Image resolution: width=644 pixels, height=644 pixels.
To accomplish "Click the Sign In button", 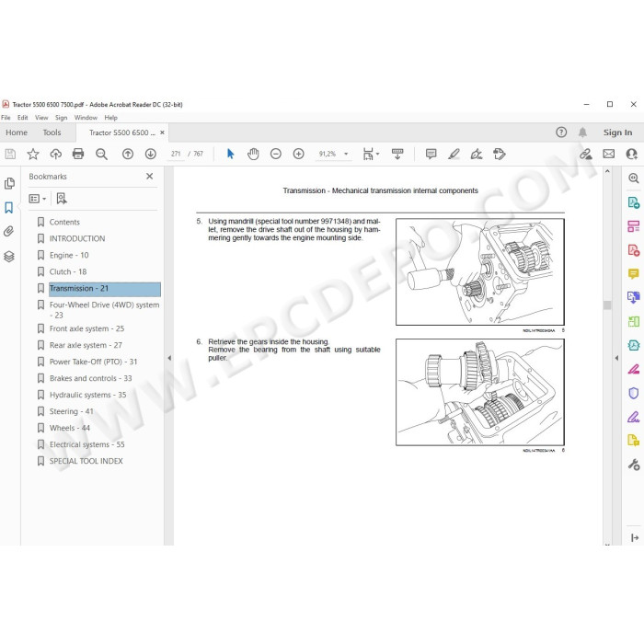I will 617,132.
